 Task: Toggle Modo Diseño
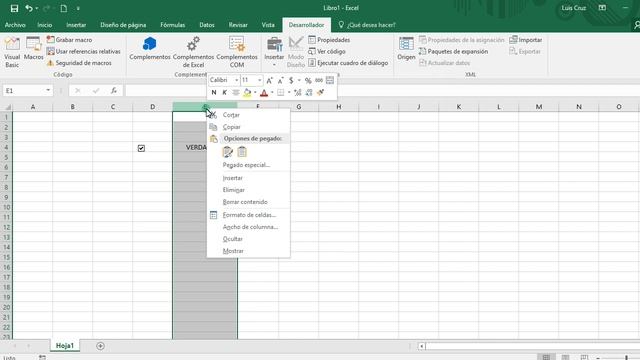coord(296,52)
